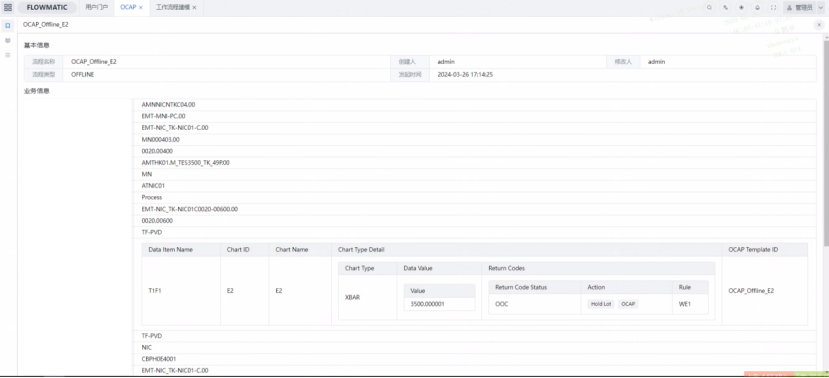
Task: Click the row AMTHK01.M_TES3500_TK_49P.00
Action: [474, 163]
